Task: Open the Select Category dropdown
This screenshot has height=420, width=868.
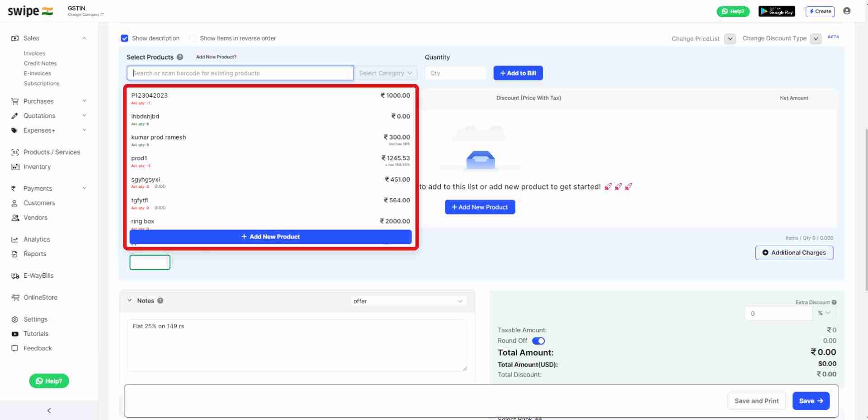Action: click(386, 73)
